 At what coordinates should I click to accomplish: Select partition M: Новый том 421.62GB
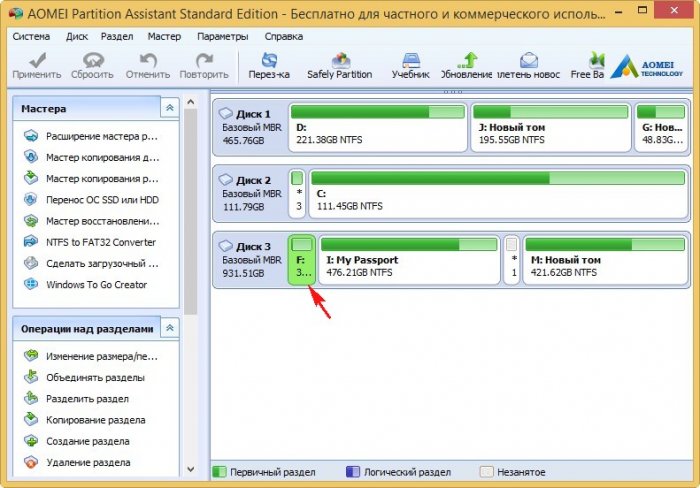coord(605,260)
